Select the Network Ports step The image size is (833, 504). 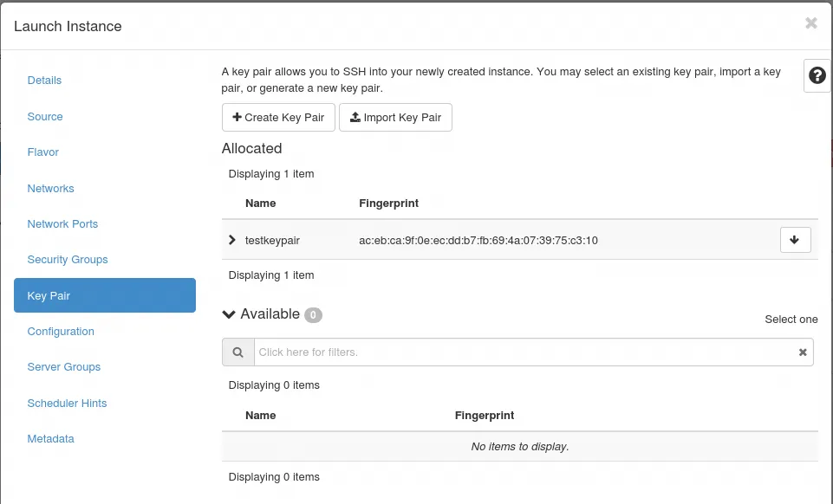[x=62, y=224]
